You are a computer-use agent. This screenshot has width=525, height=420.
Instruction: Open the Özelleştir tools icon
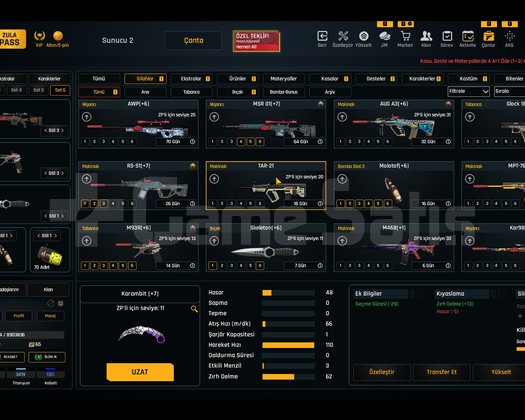(343, 36)
